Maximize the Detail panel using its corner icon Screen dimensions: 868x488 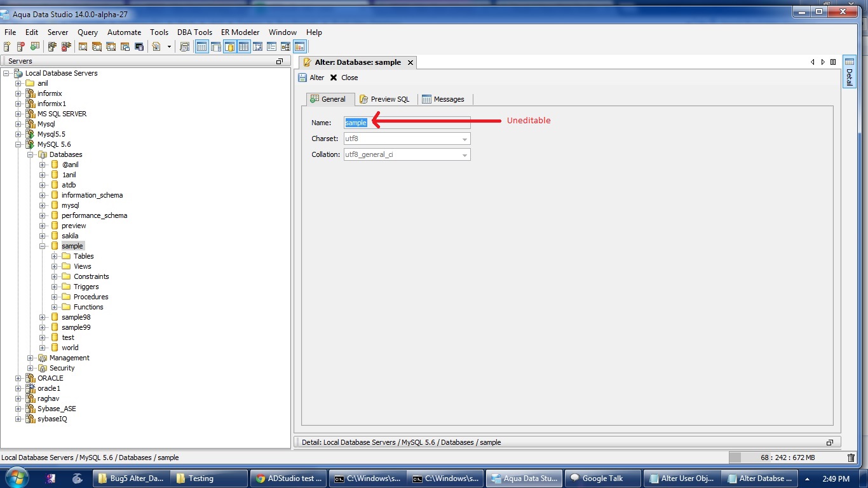[x=829, y=442]
